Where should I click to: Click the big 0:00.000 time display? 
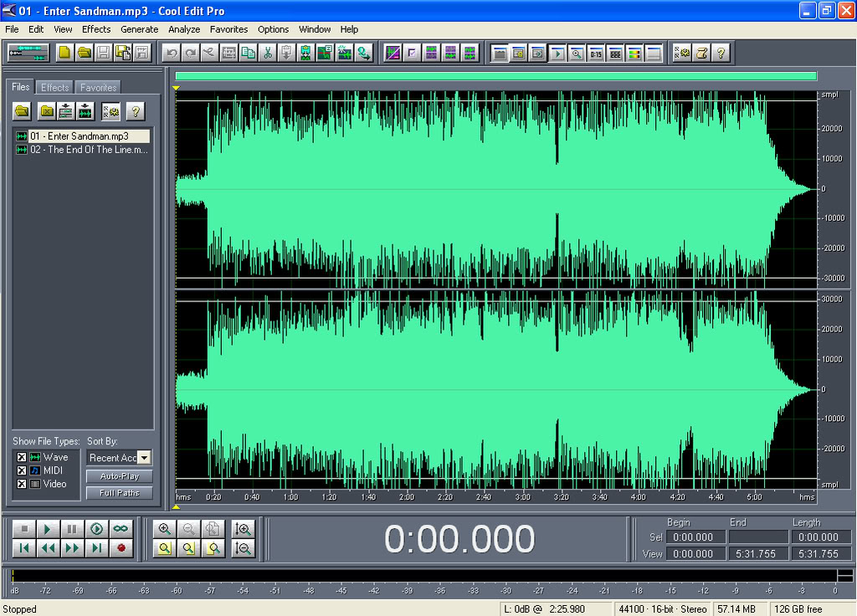point(459,539)
